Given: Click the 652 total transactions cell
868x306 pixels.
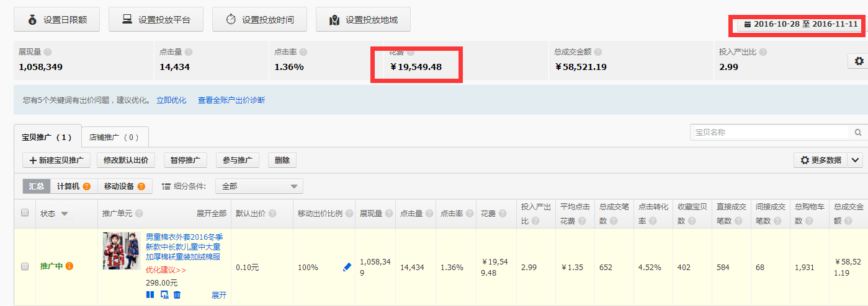Looking at the screenshot, I should point(606,267).
